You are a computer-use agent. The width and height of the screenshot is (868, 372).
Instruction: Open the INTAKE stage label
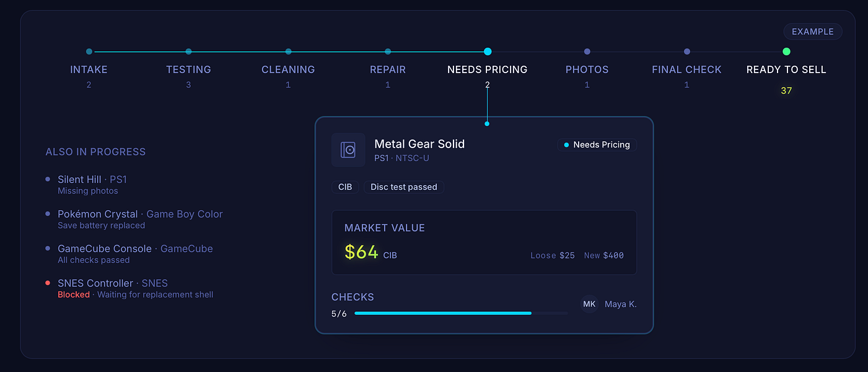click(x=89, y=69)
